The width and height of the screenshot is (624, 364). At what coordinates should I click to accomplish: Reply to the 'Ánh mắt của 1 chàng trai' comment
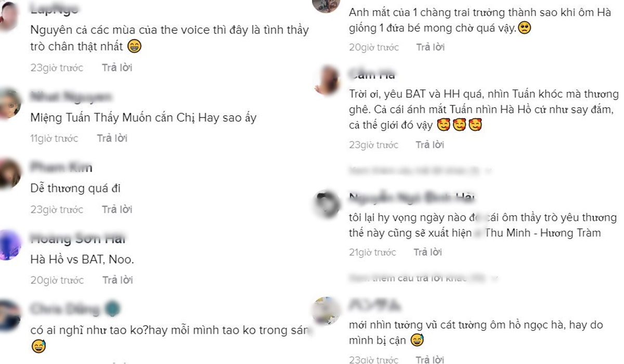431,47
